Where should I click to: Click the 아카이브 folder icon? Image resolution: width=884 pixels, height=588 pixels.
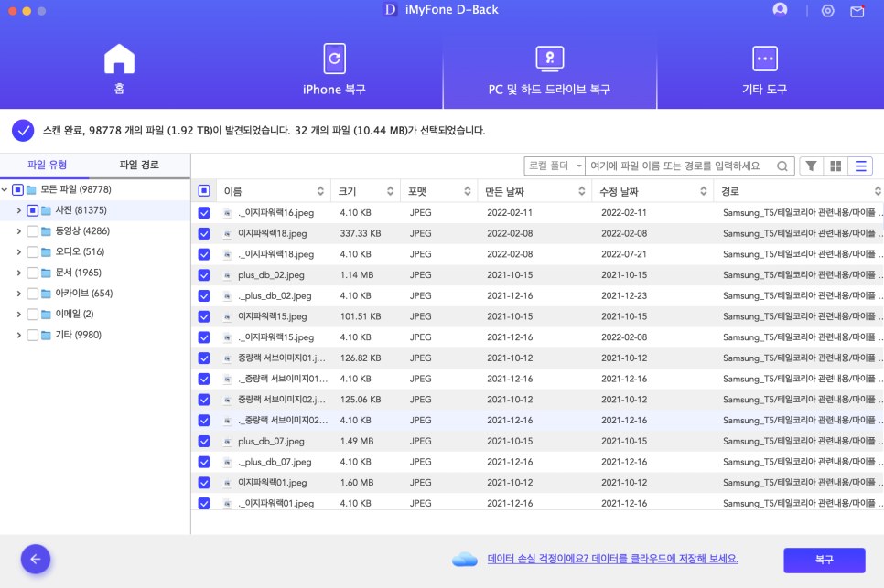[47, 294]
